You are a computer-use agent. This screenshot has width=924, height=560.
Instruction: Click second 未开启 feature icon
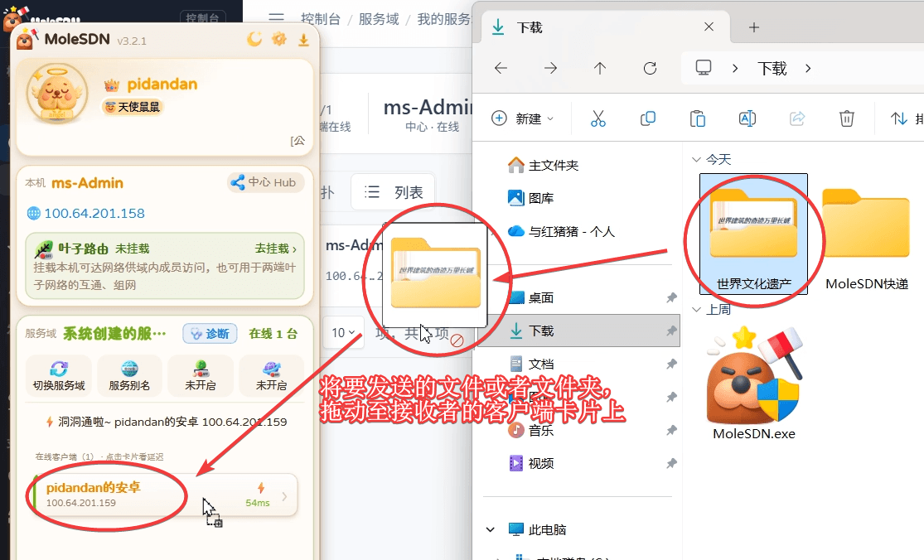271,376
